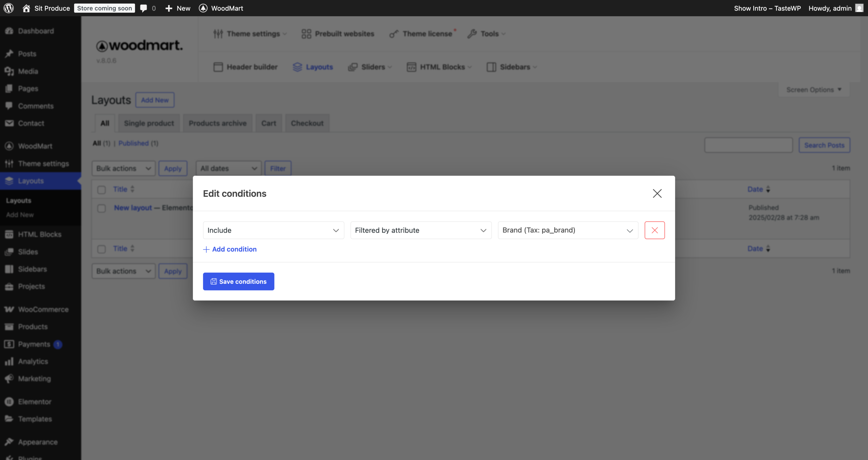868x460 pixels.
Task: Click the search posts input field
Action: pos(748,145)
